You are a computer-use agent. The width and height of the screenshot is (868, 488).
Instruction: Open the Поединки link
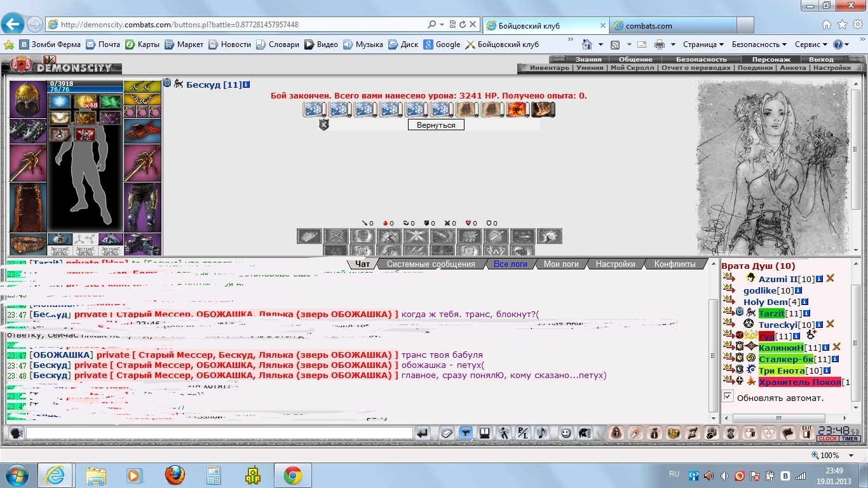755,67
